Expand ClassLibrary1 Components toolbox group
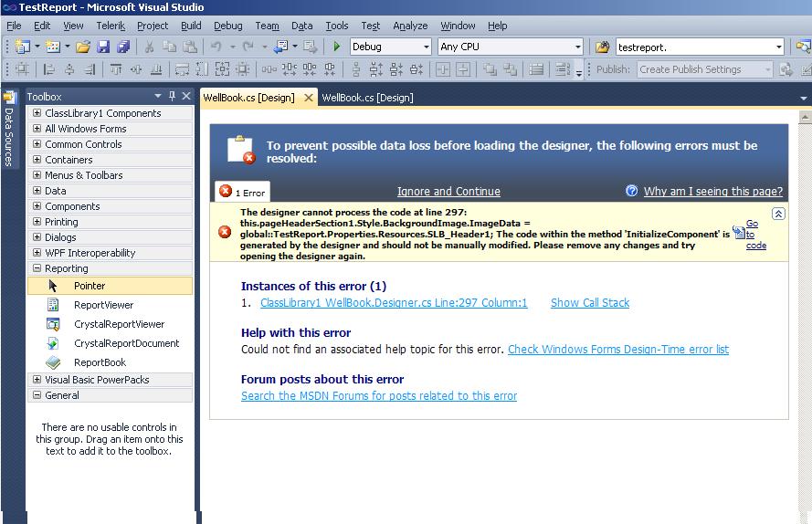Viewport: 812px width, 524px height. coord(37,113)
